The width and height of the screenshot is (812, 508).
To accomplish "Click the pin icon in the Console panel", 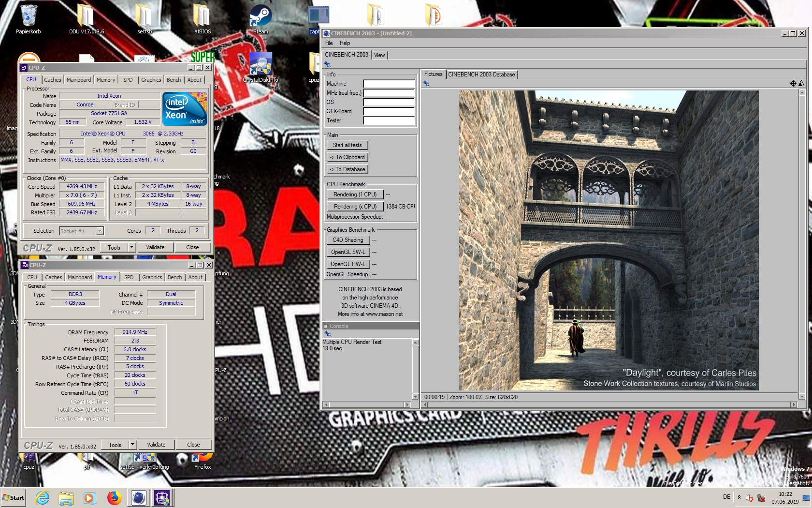I will [327, 334].
